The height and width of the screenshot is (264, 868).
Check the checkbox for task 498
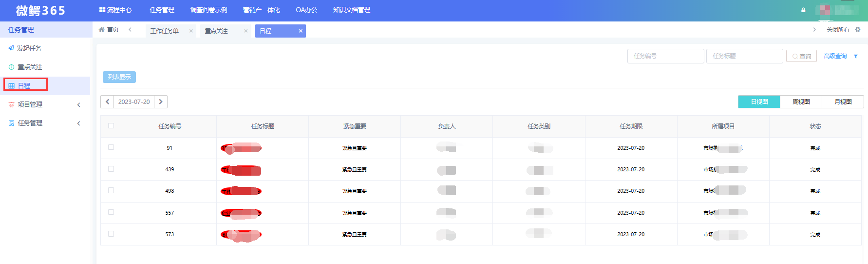111,191
